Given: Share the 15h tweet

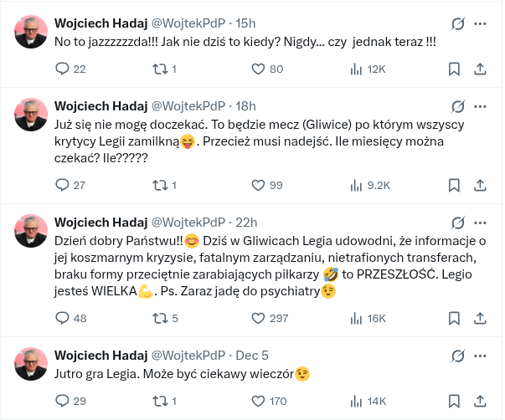Looking at the screenshot, I should 480,69.
